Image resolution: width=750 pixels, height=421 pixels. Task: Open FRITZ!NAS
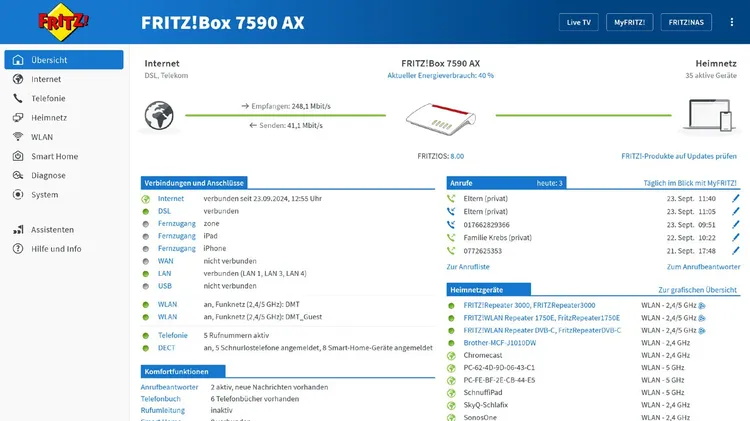686,22
